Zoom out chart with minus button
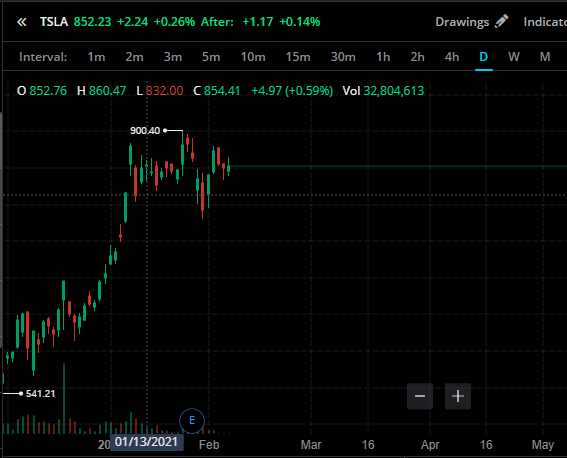Image resolution: width=567 pixels, height=458 pixels. tap(420, 396)
